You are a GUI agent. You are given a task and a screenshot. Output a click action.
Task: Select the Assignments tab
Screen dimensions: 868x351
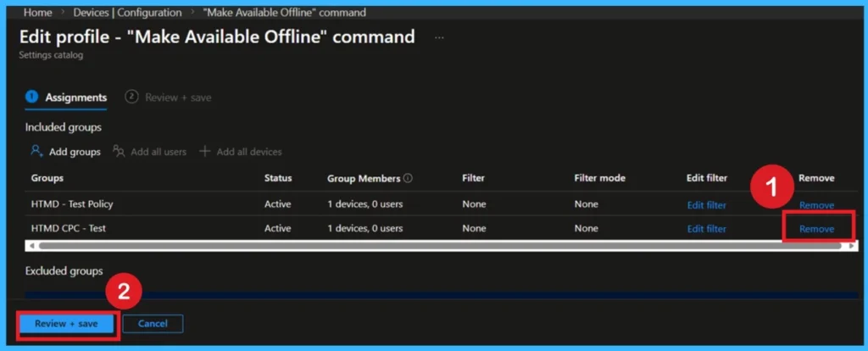66,97
